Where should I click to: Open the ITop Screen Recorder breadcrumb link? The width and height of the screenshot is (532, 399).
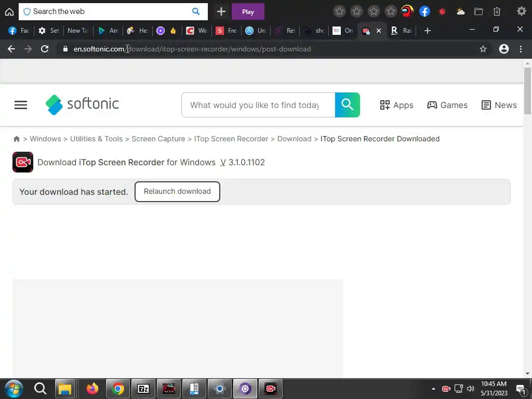[231, 139]
